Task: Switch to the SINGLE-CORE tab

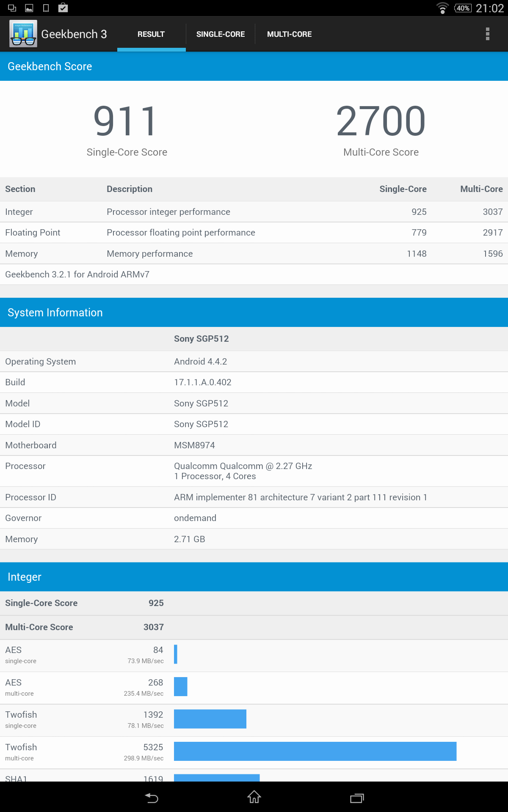Action: click(221, 34)
